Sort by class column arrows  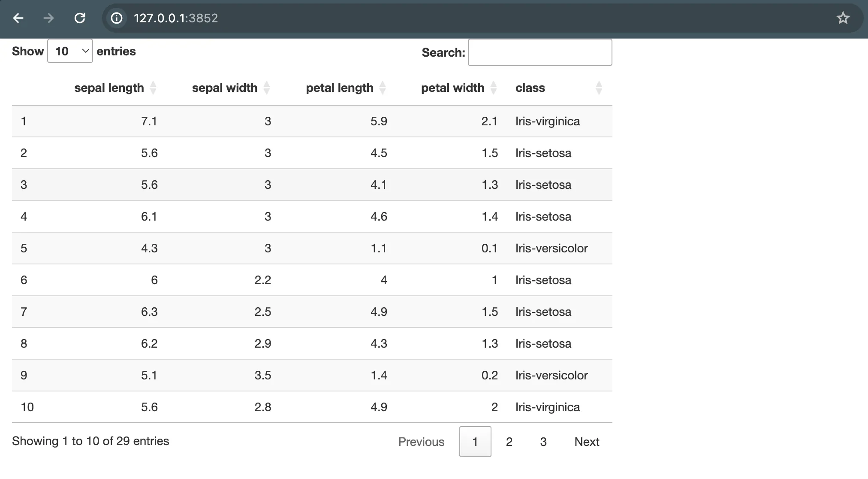coord(599,88)
